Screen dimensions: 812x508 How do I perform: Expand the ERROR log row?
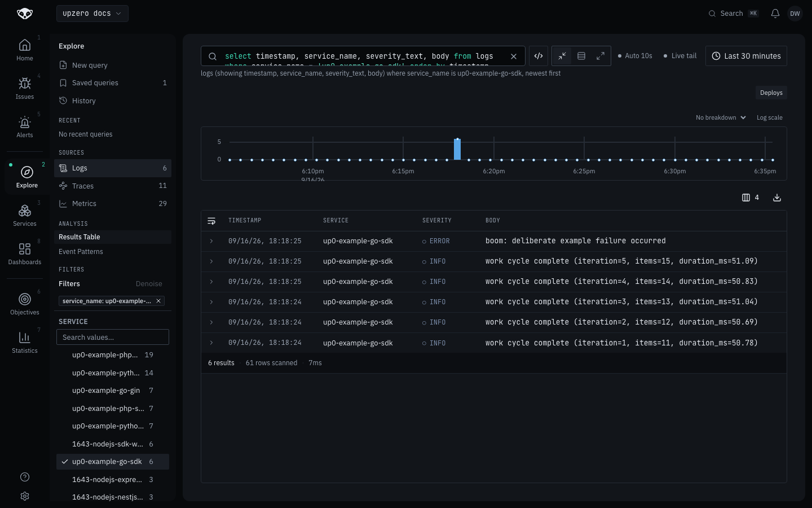pyautogui.click(x=211, y=241)
